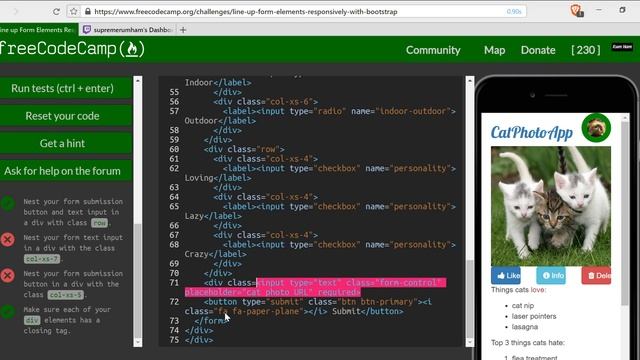Click the [ 230 ] points link
Screen dimensions: 640x360
coord(586,50)
